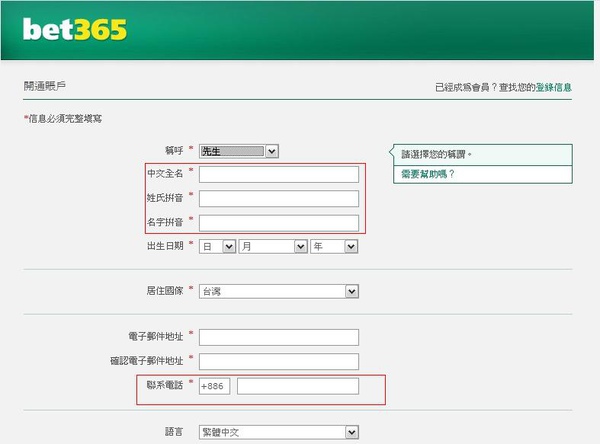Click the 需要幫助嗎? help link

pyautogui.click(x=428, y=174)
